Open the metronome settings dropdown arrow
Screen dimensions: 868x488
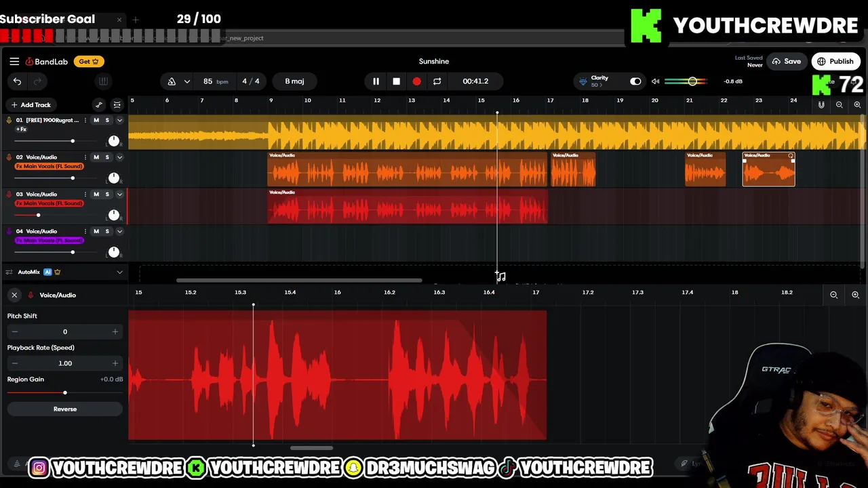186,81
